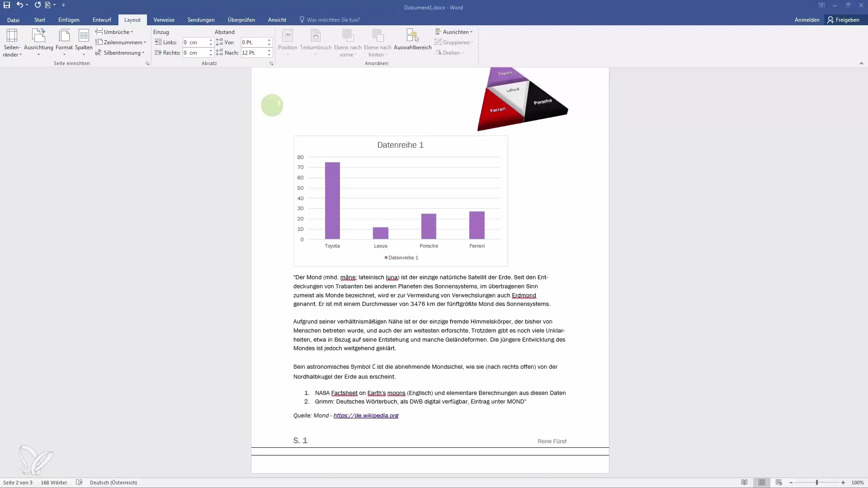Switch to the Überprüfen tab
The height and width of the screenshot is (488, 868).
click(241, 20)
